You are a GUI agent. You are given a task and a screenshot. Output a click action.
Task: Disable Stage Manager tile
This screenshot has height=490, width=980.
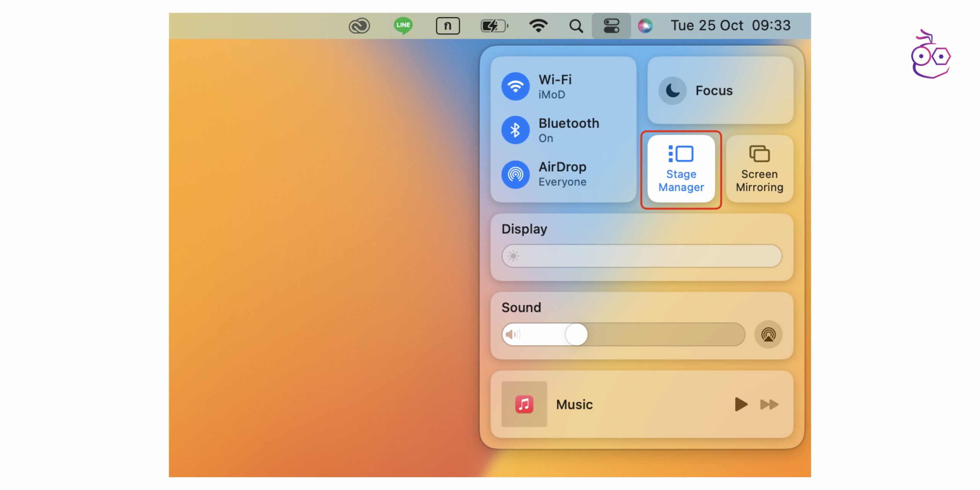pyautogui.click(x=681, y=169)
